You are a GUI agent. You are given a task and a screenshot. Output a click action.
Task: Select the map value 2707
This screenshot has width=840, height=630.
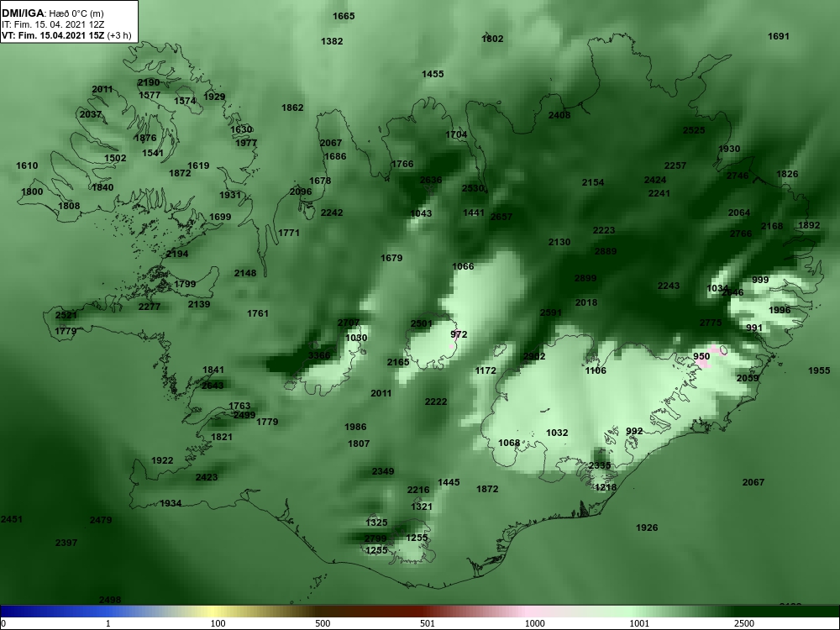tap(349, 323)
